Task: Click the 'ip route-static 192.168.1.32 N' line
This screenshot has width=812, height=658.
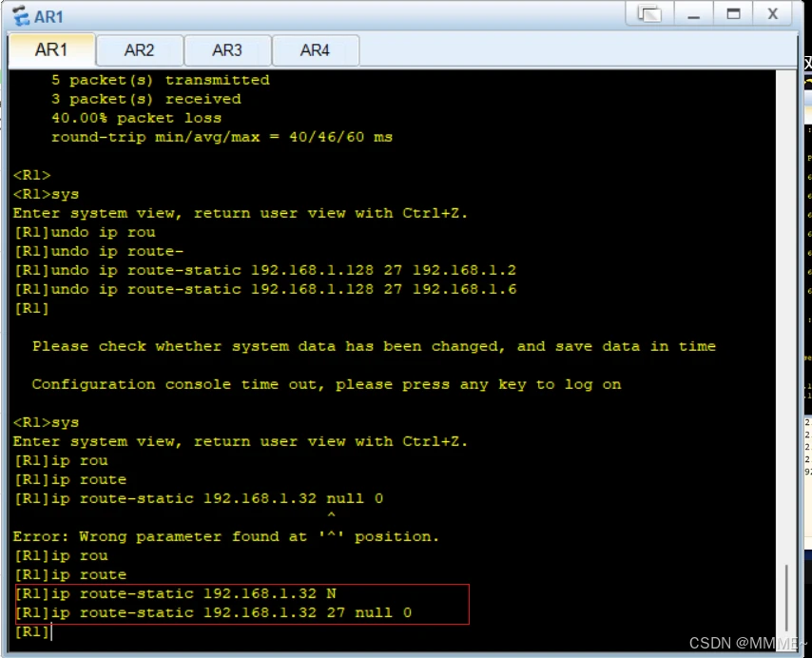Action: (x=175, y=594)
